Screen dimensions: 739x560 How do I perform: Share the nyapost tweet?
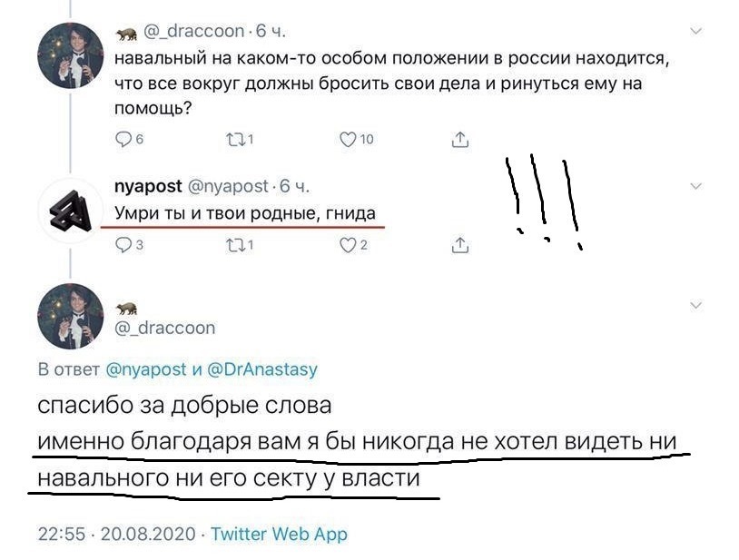[x=460, y=243]
